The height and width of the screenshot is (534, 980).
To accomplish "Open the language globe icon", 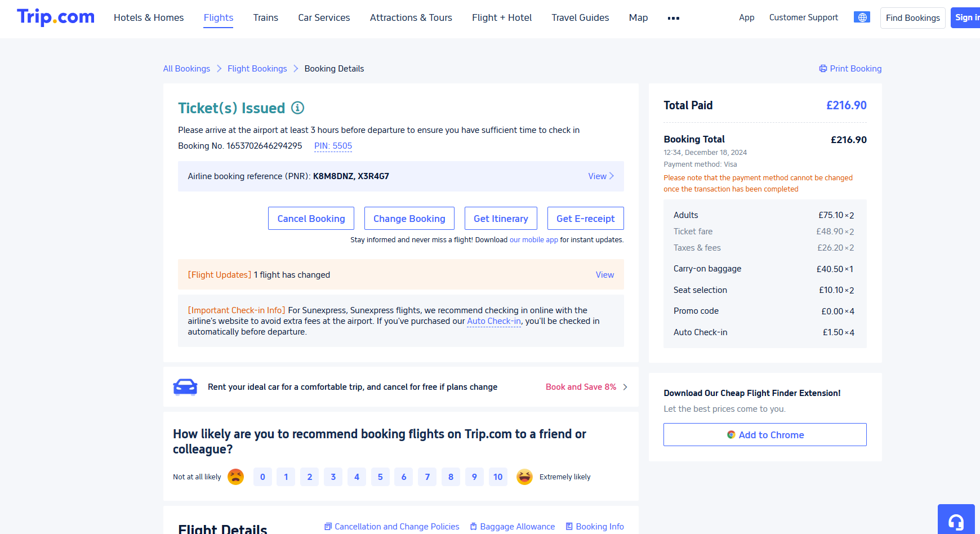I will click(x=862, y=17).
